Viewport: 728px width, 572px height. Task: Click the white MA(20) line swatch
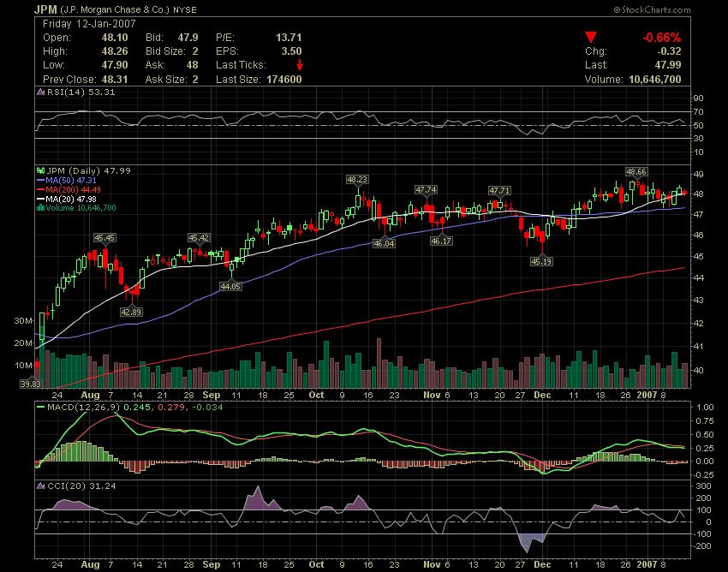click(x=41, y=199)
